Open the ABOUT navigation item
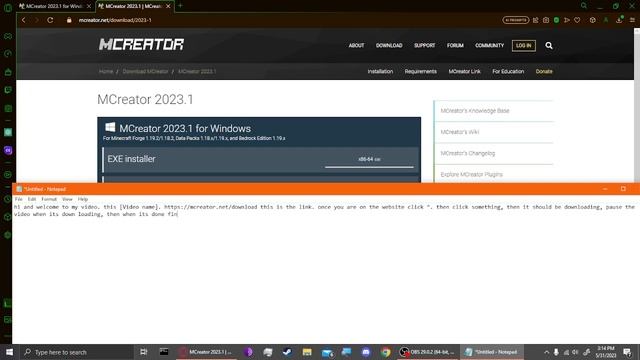Screen dimensions: 640x360 [x=356, y=45]
